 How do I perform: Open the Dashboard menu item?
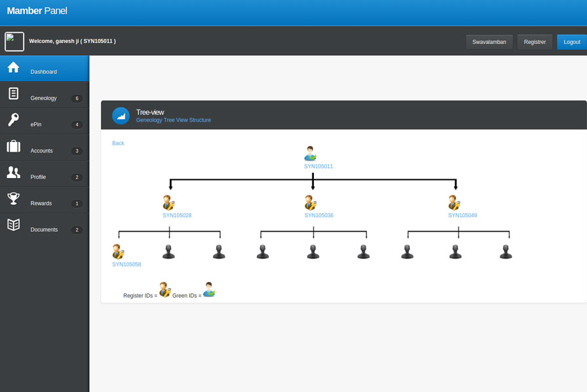click(x=45, y=69)
